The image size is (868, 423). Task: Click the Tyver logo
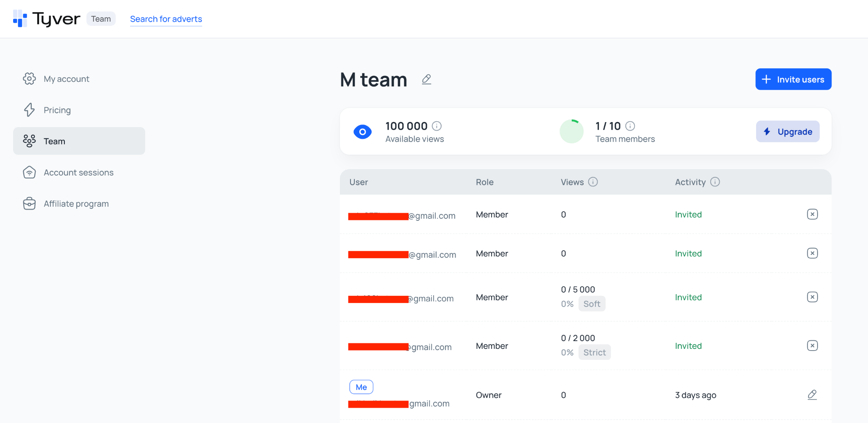pos(47,19)
